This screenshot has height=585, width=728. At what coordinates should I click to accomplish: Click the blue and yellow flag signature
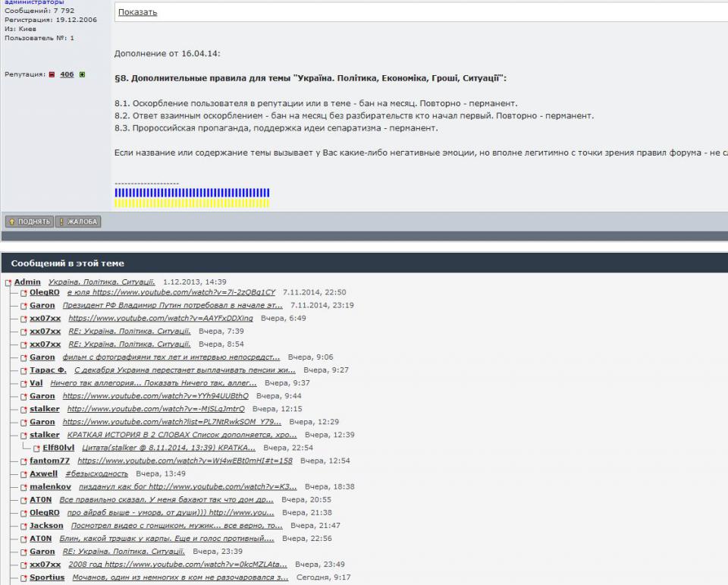(192, 197)
